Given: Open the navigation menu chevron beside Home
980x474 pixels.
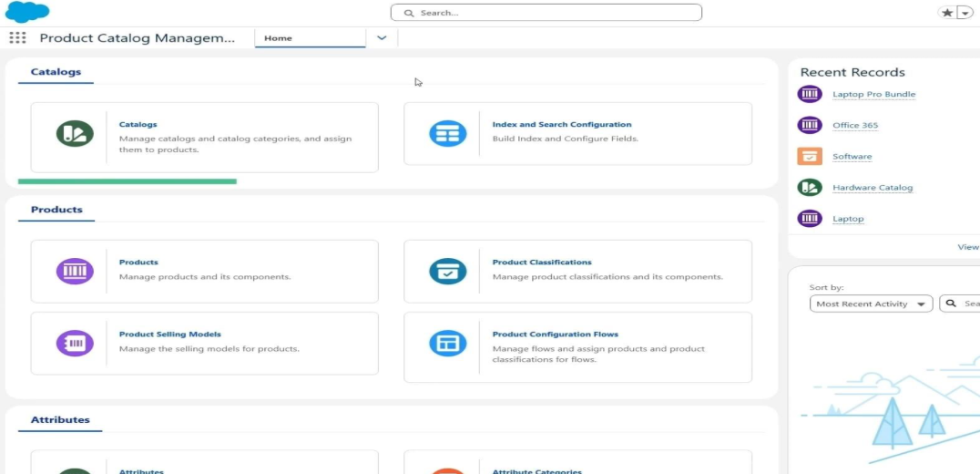Looking at the screenshot, I should 382,37.
